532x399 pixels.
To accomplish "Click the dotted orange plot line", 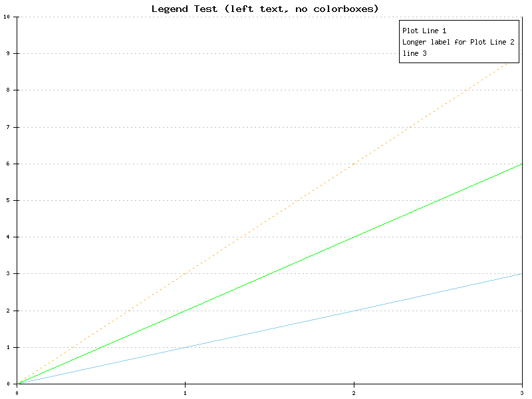I will coord(270,219).
